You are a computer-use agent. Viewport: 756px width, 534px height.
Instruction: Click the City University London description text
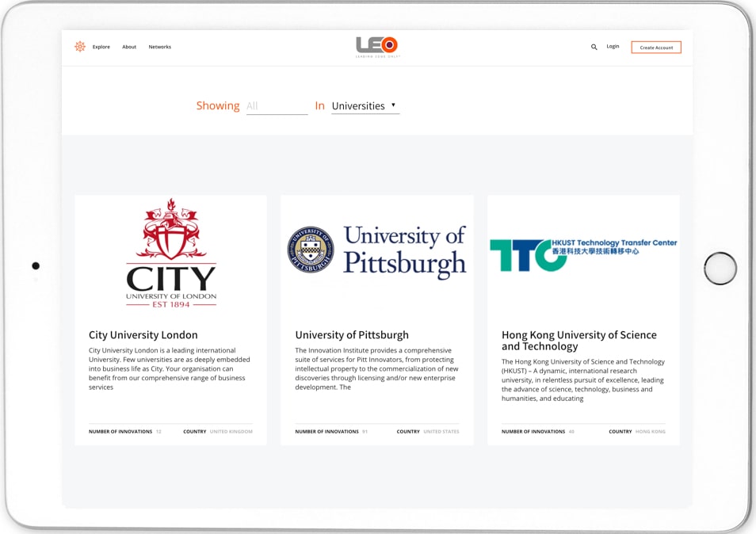(x=170, y=368)
